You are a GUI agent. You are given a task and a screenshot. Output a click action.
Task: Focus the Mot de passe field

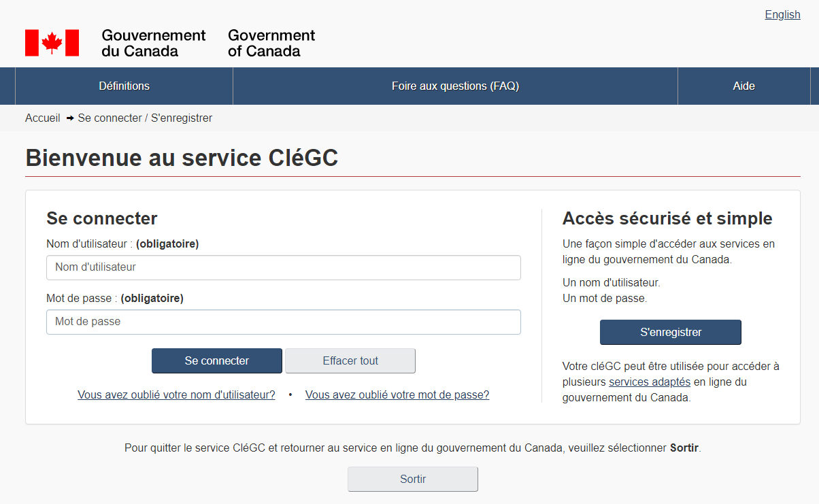pos(283,322)
